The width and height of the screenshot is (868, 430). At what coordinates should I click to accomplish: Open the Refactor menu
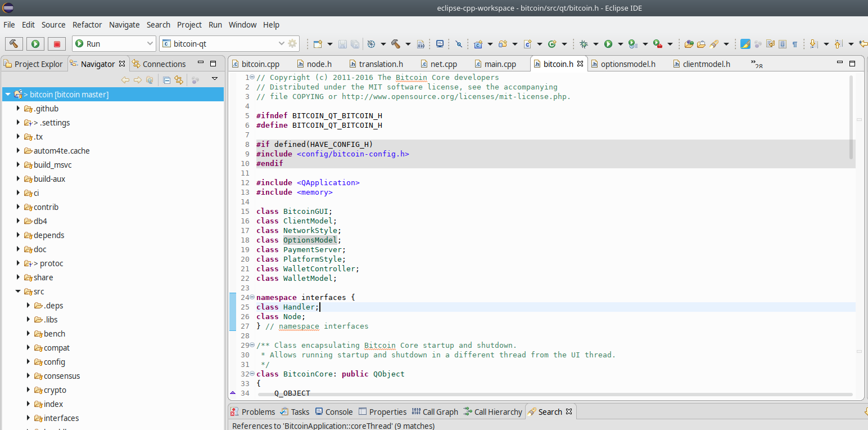pos(87,25)
